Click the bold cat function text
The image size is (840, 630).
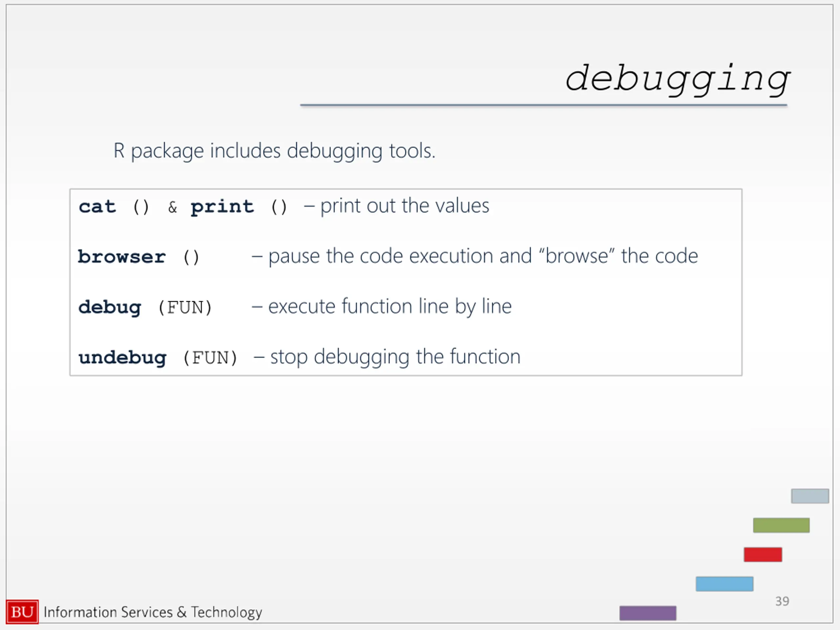pyautogui.click(x=97, y=207)
